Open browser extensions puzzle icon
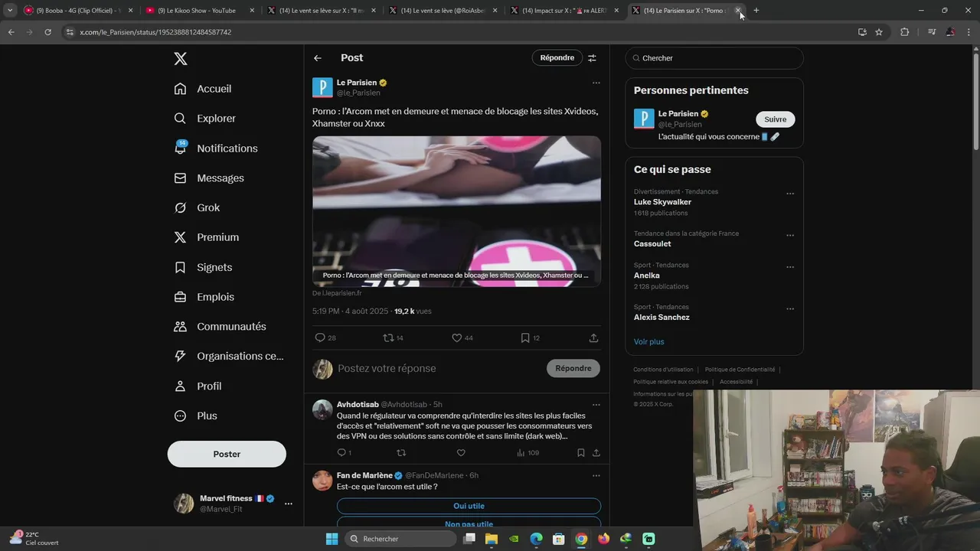 point(905,32)
